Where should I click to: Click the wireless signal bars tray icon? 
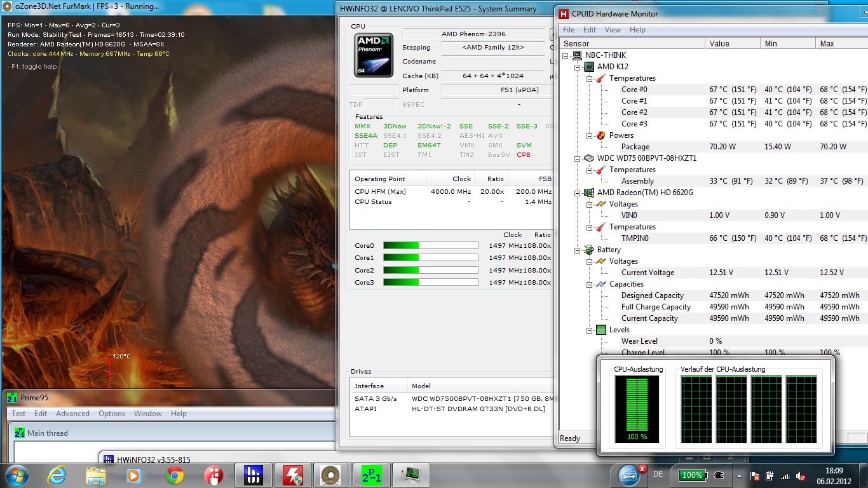click(785, 476)
